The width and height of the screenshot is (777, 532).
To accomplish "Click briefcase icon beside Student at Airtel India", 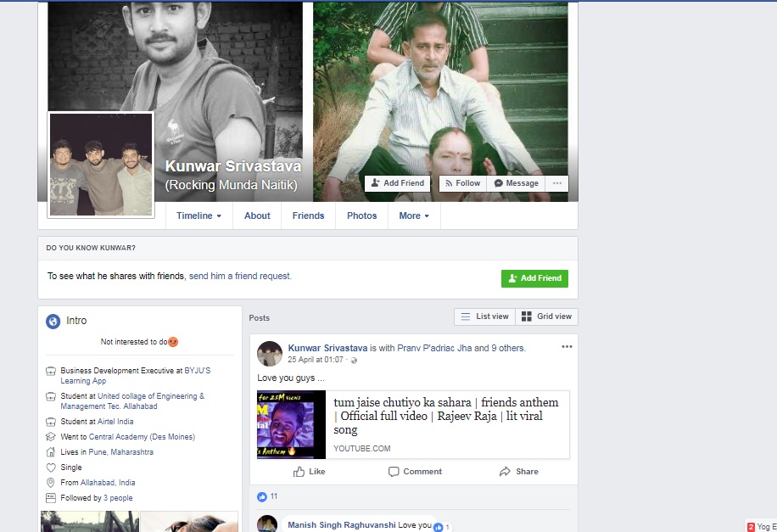I will (x=51, y=422).
